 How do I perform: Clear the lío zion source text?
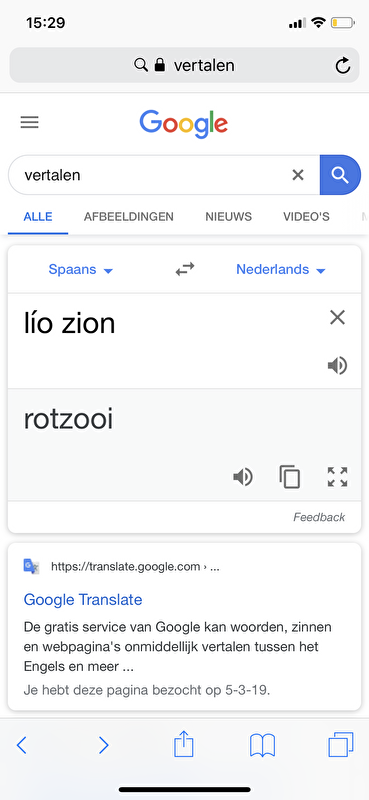pyautogui.click(x=337, y=318)
